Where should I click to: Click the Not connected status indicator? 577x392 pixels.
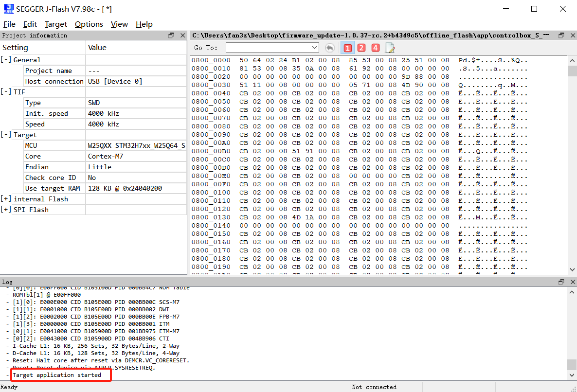[374, 387]
